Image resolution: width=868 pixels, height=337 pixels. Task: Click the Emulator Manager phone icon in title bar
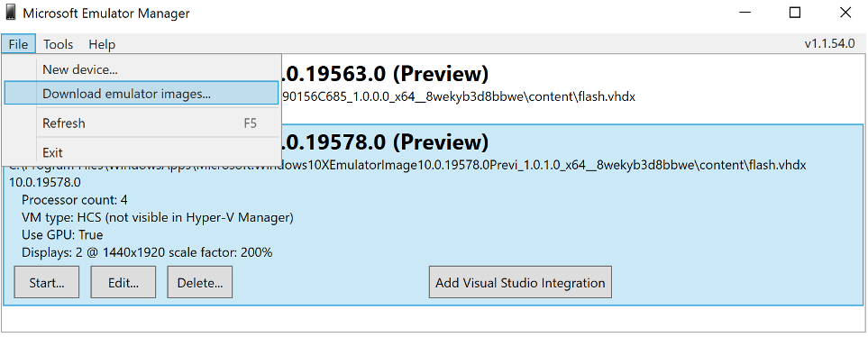[11, 13]
